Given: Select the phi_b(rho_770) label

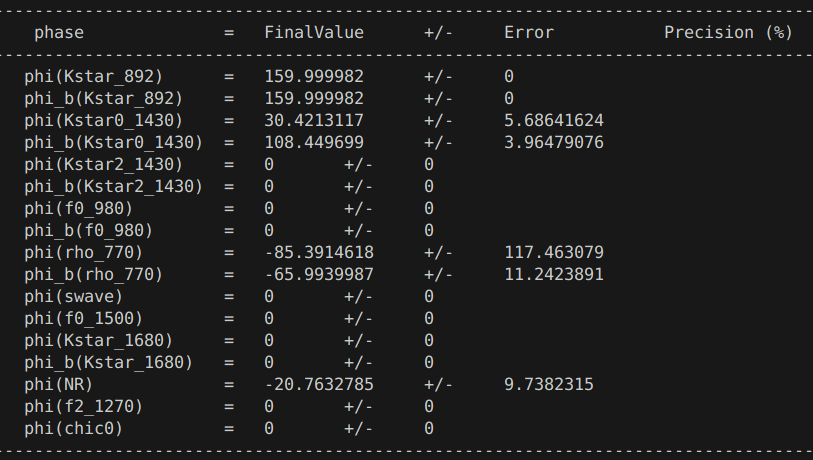Looking at the screenshot, I should point(94,274).
